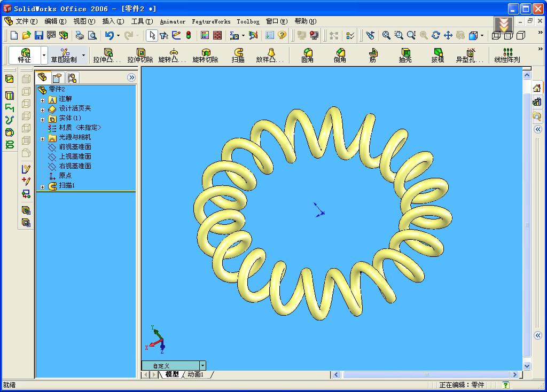The height and width of the screenshot is (392, 547).
Task: Open the Sketch (草图绘制) dropdown arrow
Action: pyautogui.click(x=83, y=56)
